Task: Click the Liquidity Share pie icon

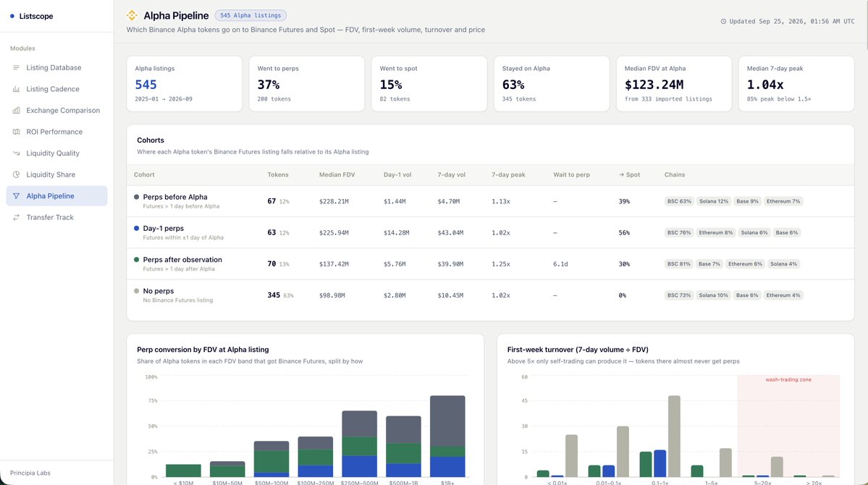Action: (x=16, y=174)
